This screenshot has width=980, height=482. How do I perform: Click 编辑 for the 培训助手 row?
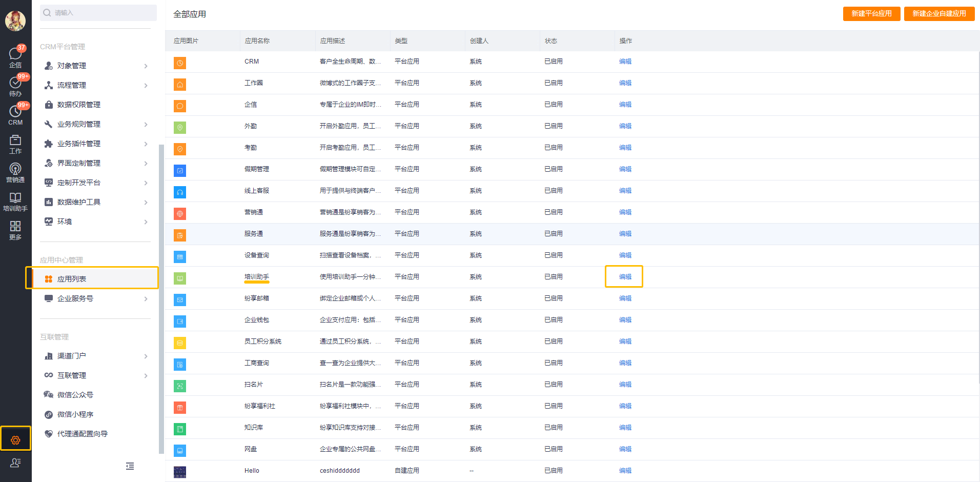click(x=625, y=277)
